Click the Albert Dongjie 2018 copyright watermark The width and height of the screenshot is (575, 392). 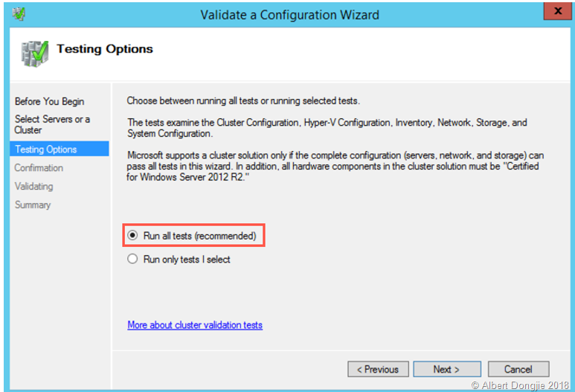[522, 385]
